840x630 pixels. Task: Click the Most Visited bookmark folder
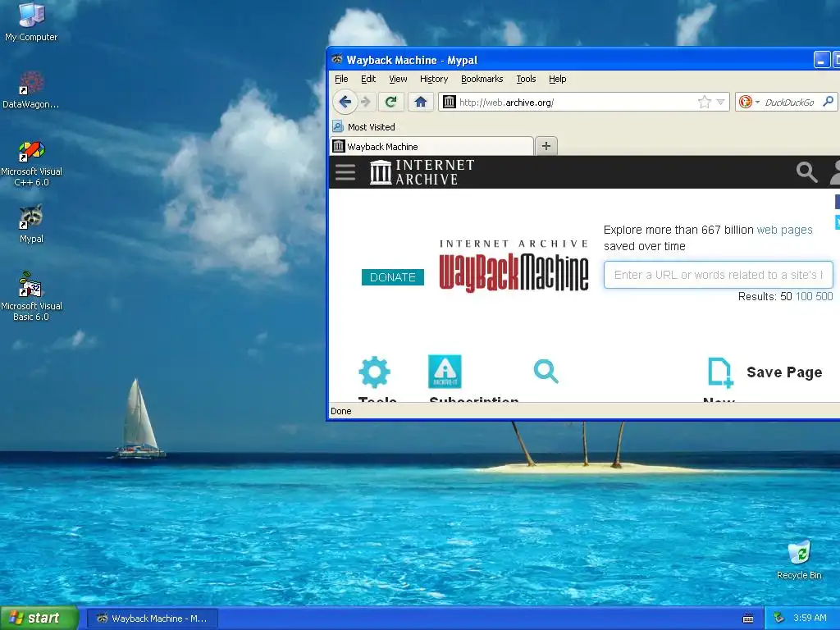click(x=363, y=127)
